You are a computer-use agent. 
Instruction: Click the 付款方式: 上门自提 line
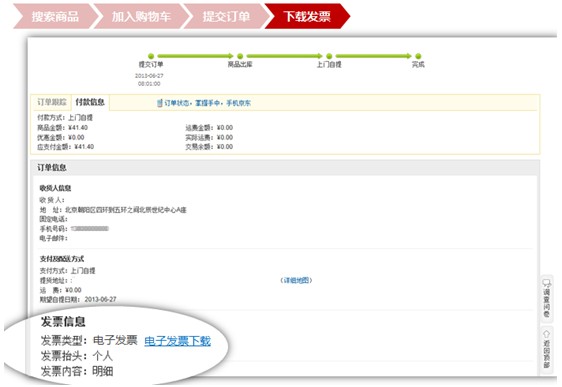65,118
